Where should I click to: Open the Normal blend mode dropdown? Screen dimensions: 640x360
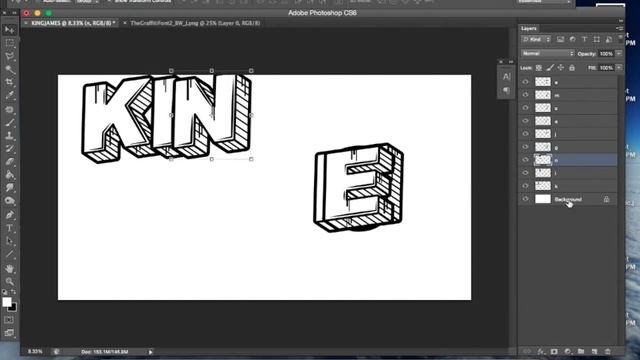click(548, 53)
